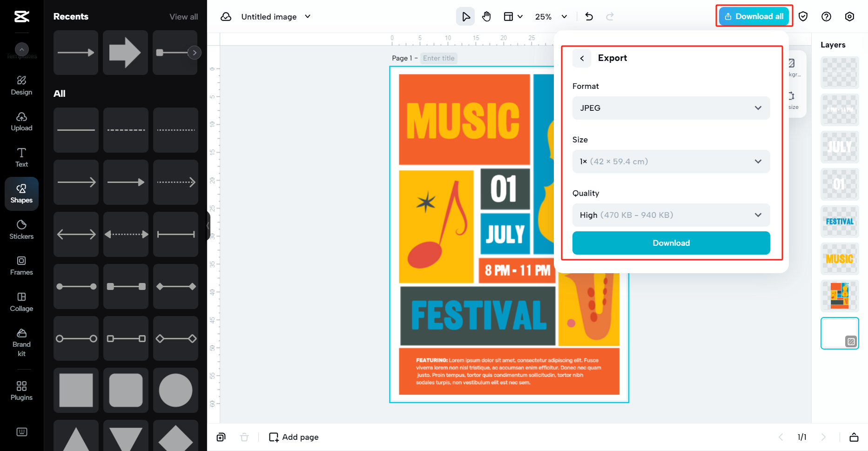The image size is (868, 451).
Task: Insert the solid line shape
Action: pos(76,130)
